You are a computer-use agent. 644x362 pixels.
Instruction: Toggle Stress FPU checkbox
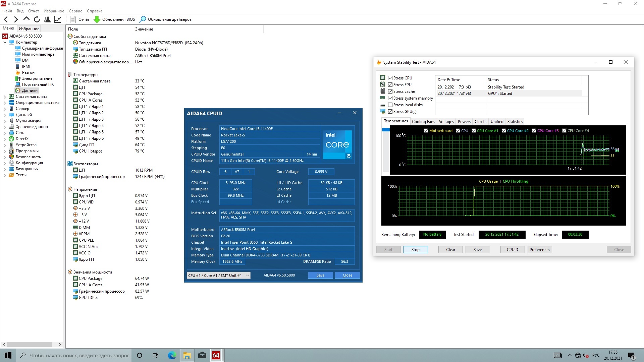click(390, 85)
